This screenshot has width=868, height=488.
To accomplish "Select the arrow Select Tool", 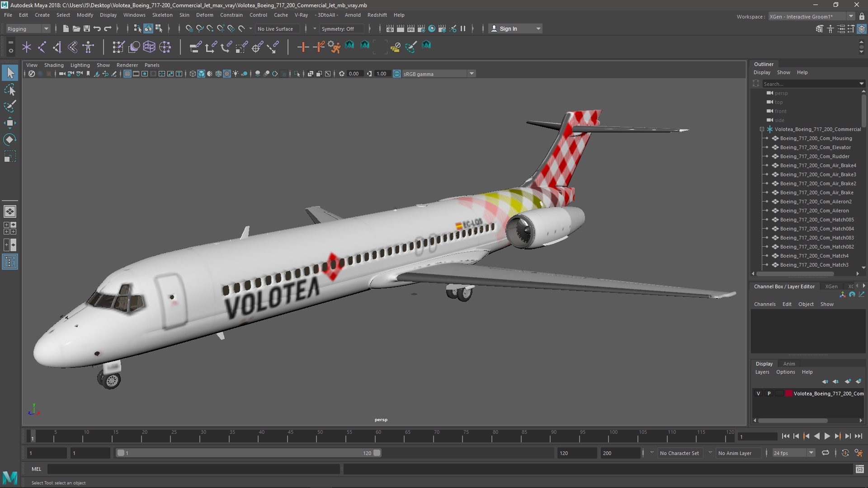I will click(10, 73).
